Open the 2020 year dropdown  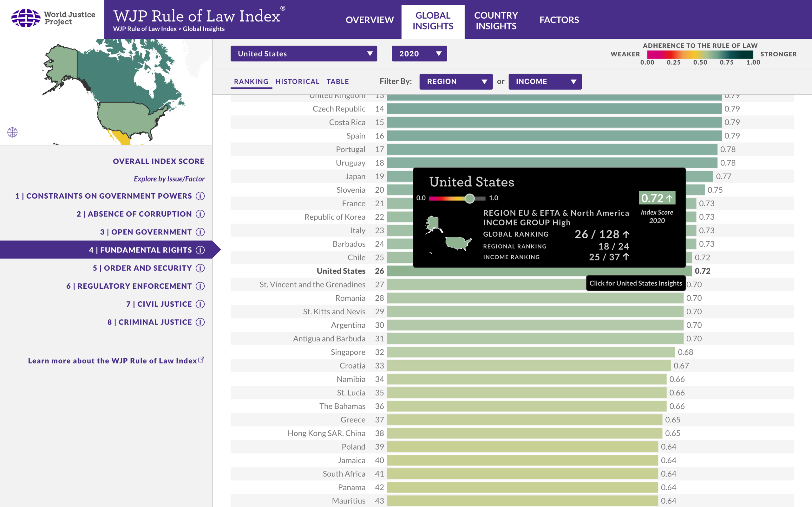point(419,53)
